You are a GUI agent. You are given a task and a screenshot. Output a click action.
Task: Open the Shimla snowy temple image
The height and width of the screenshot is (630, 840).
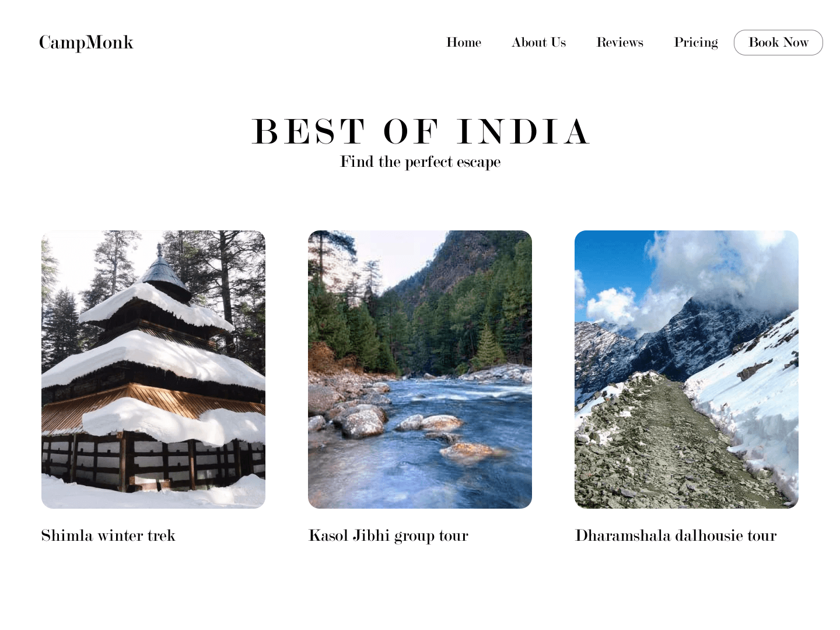point(153,369)
